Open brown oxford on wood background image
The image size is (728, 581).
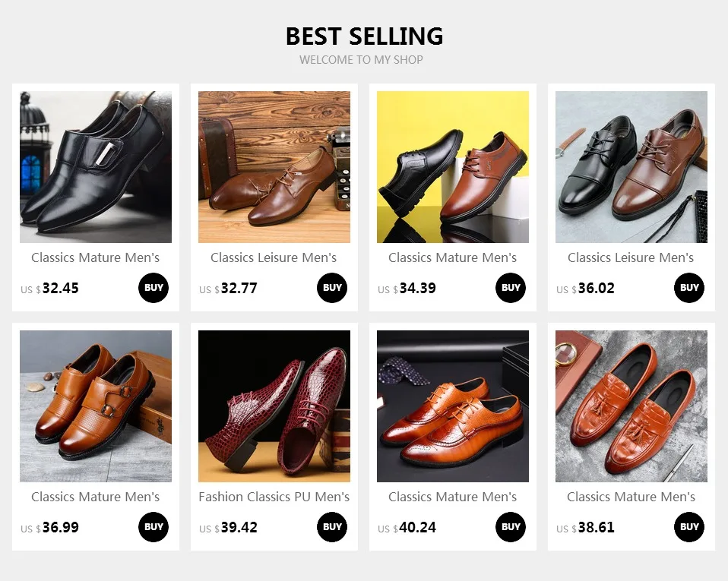(x=274, y=167)
